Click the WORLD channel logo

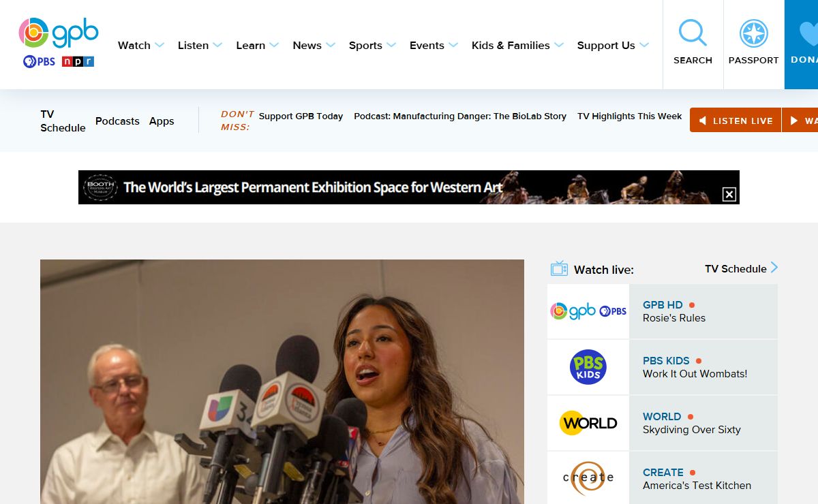click(588, 423)
